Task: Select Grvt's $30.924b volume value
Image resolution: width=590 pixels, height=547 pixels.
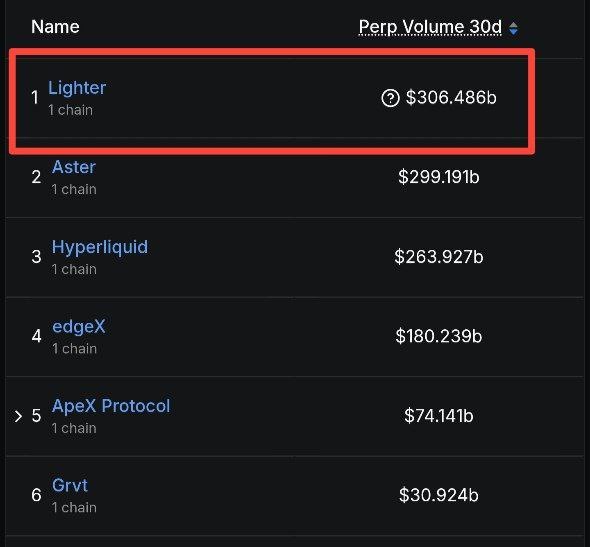Action: (x=439, y=495)
